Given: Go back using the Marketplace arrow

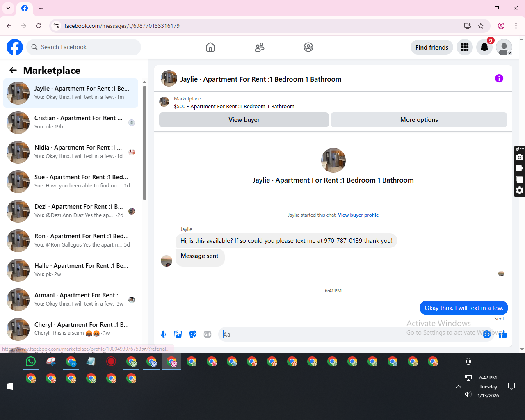Looking at the screenshot, I should point(13,71).
